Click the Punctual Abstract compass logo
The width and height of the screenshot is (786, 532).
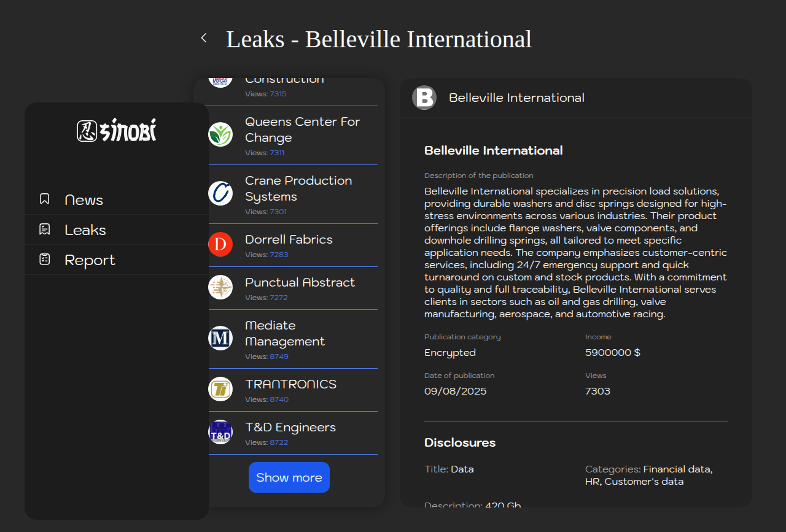tap(220, 287)
